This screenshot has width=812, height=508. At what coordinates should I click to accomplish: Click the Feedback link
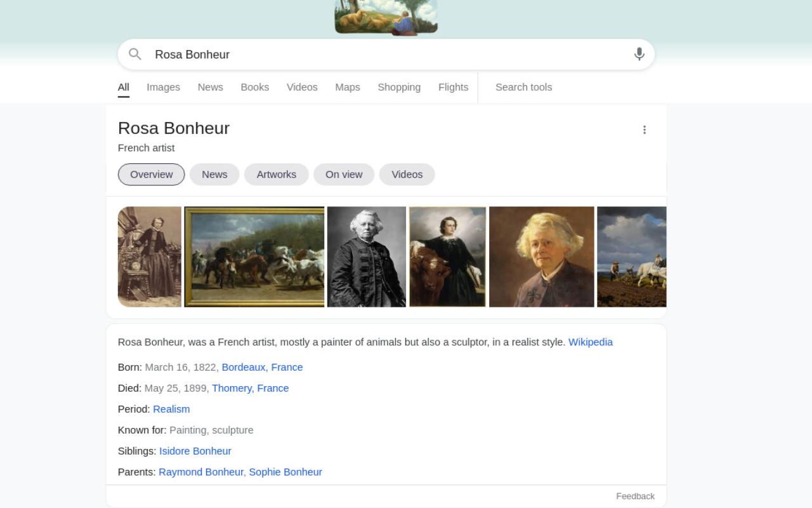tap(635, 497)
